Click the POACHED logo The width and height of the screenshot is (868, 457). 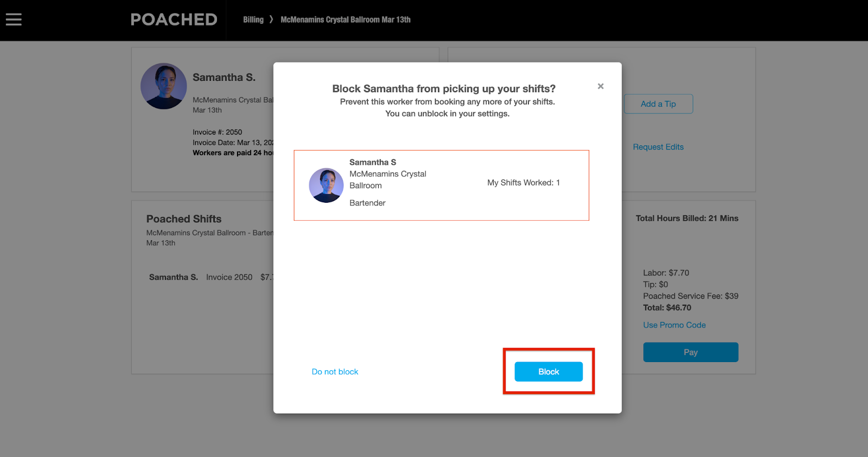(x=174, y=20)
